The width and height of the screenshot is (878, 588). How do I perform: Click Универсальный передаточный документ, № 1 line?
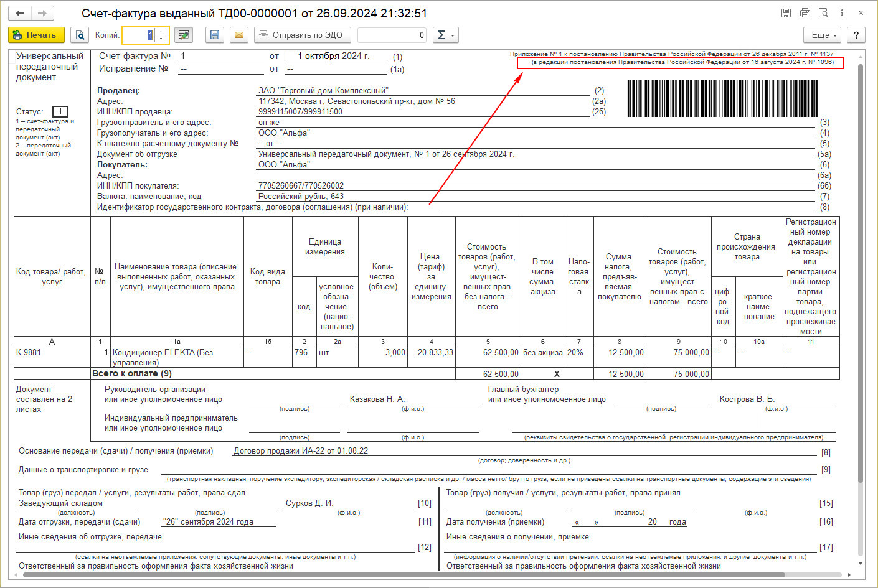pyautogui.click(x=386, y=154)
